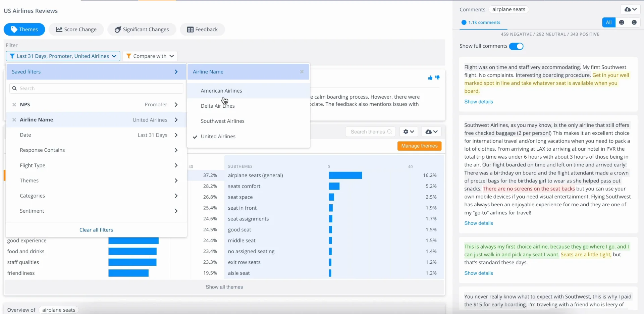
Task: Open the Themes tab
Action: point(24,30)
